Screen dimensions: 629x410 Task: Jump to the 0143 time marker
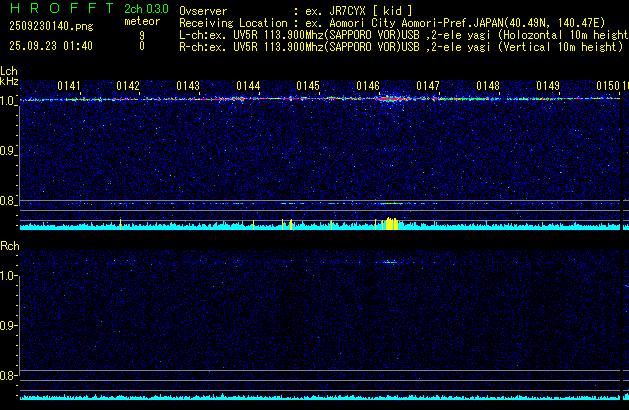coord(188,87)
